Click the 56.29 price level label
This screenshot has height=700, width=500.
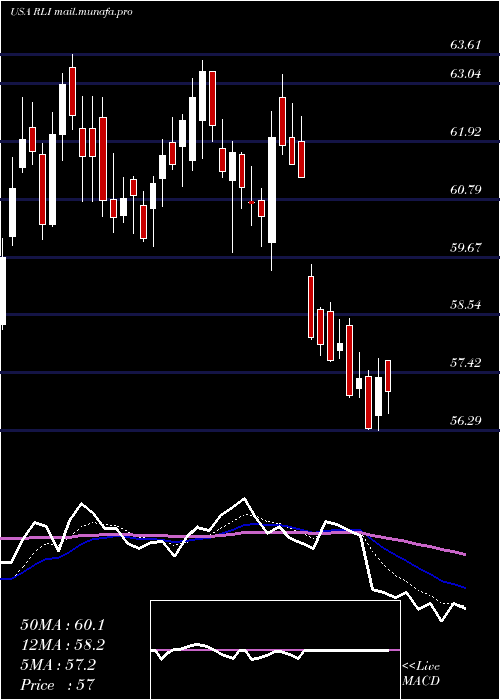pyautogui.click(x=466, y=420)
